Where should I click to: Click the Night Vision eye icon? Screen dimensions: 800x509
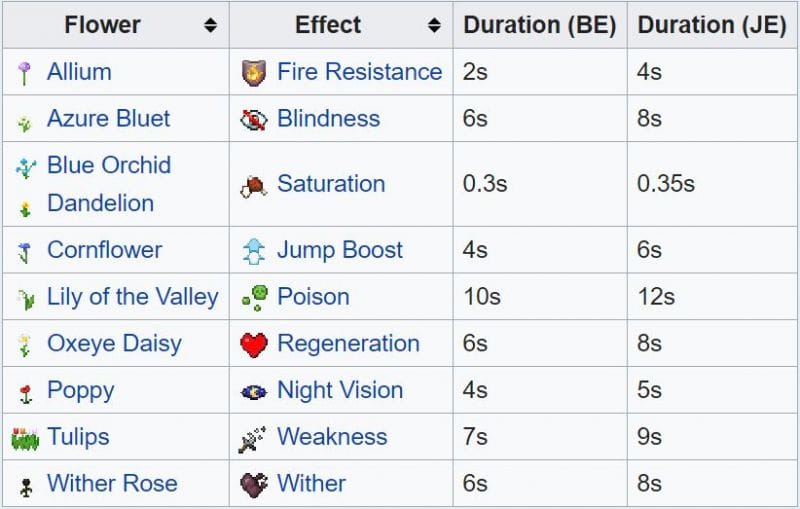tap(254, 392)
